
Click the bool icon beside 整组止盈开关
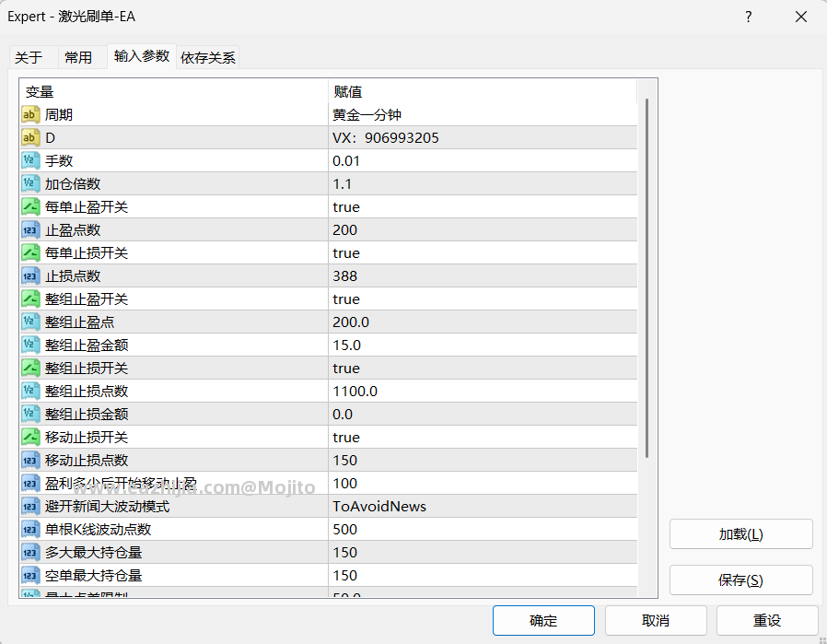(x=30, y=299)
